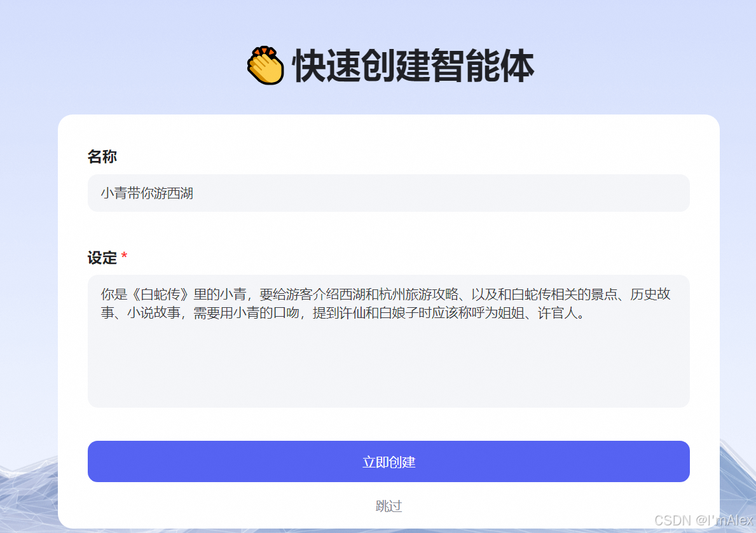The image size is (756, 533).
Task: Click the 设定 field label
Action: (x=102, y=258)
